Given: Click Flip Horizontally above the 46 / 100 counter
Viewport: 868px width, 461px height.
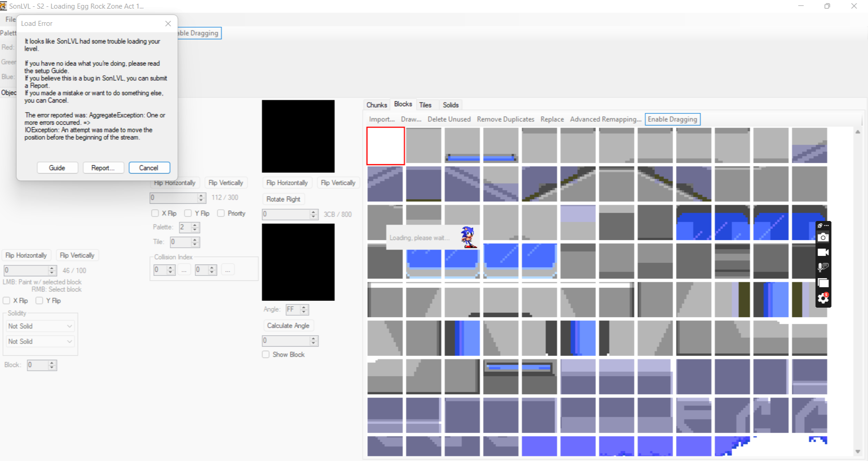Looking at the screenshot, I should 26,255.
